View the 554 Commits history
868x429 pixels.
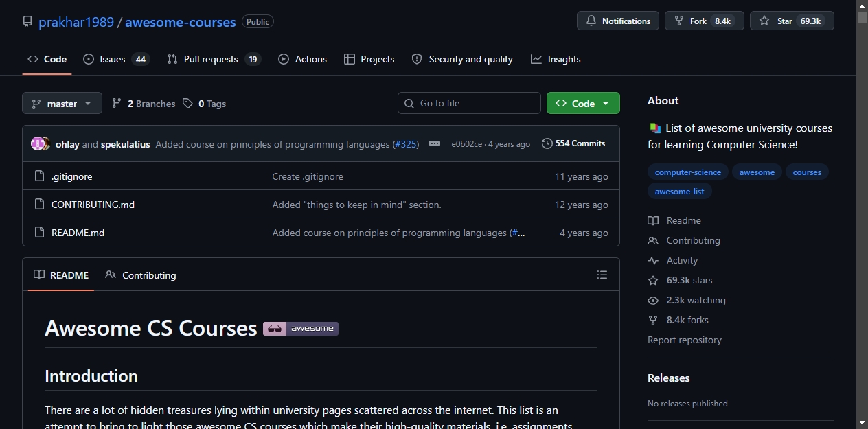coord(573,143)
